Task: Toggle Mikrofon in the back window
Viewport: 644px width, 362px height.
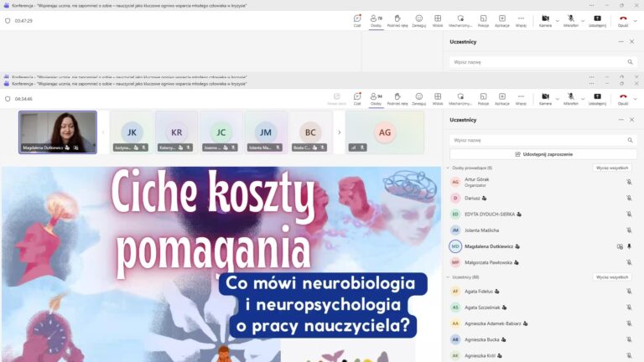Action: click(x=571, y=20)
